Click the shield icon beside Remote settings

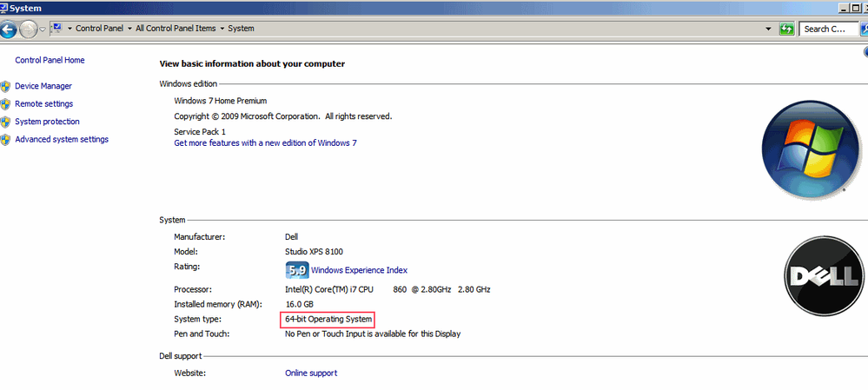pos(5,104)
